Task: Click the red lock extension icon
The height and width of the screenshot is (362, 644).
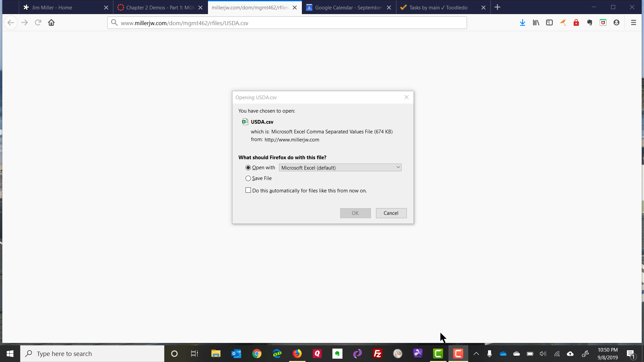Action: [576, 23]
